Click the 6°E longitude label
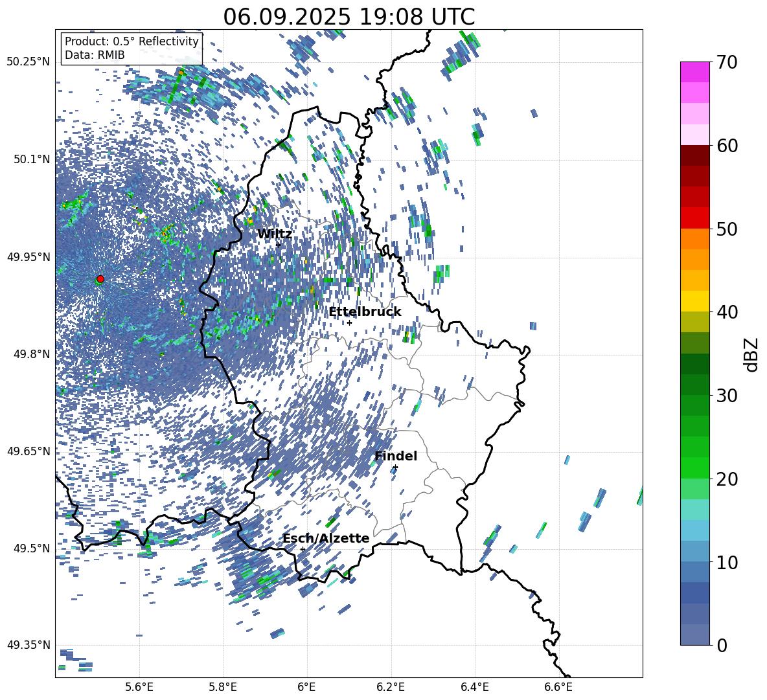Viewport: 767px width, 700px height. coord(306,688)
